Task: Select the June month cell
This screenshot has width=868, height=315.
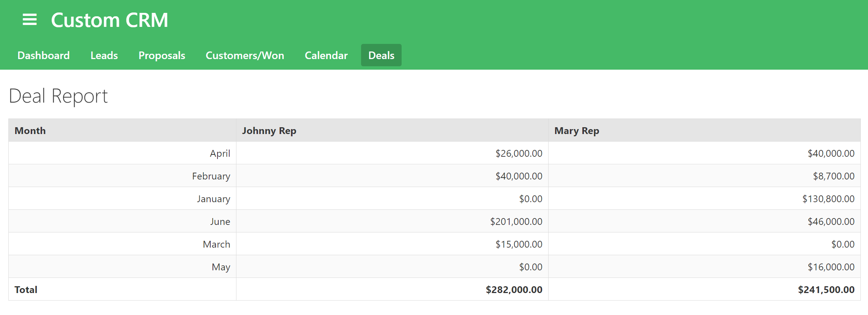Action: tap(122, 221)
